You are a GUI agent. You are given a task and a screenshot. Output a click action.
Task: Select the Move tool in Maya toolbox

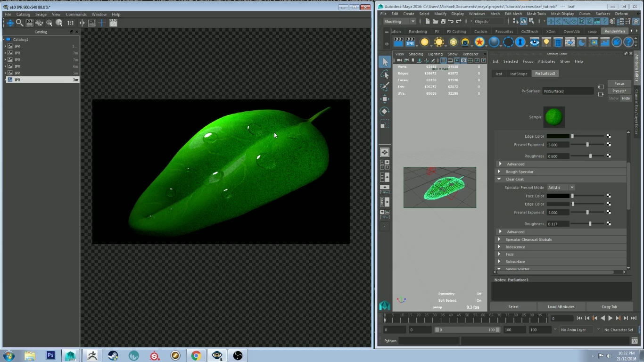tap(385, 99)
